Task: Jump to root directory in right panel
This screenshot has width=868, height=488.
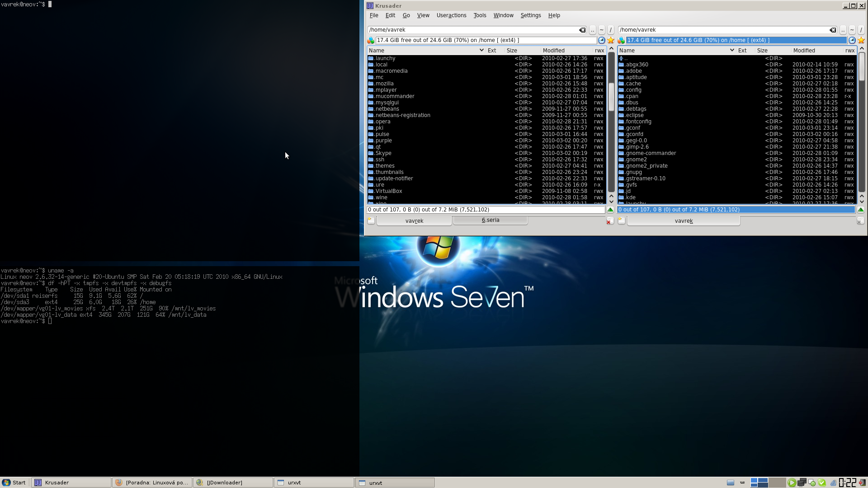Action: pyautogui.click(x=861, y=30)
